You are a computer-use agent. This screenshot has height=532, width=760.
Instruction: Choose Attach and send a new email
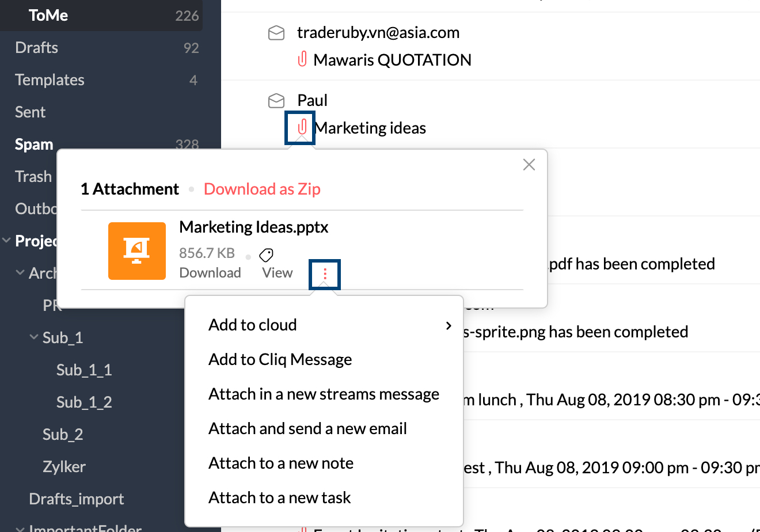pos(307,429)
